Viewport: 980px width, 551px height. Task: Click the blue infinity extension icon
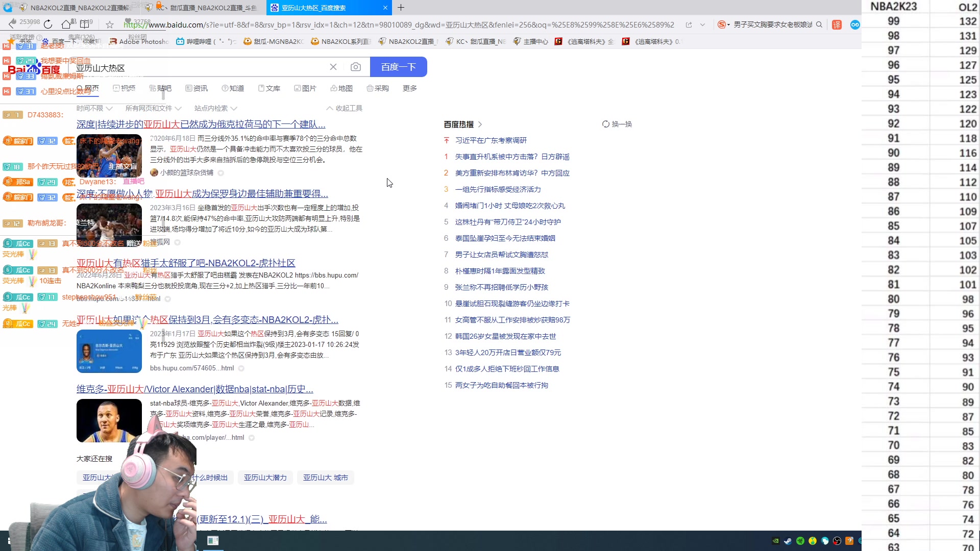click(x=855, y=24)
